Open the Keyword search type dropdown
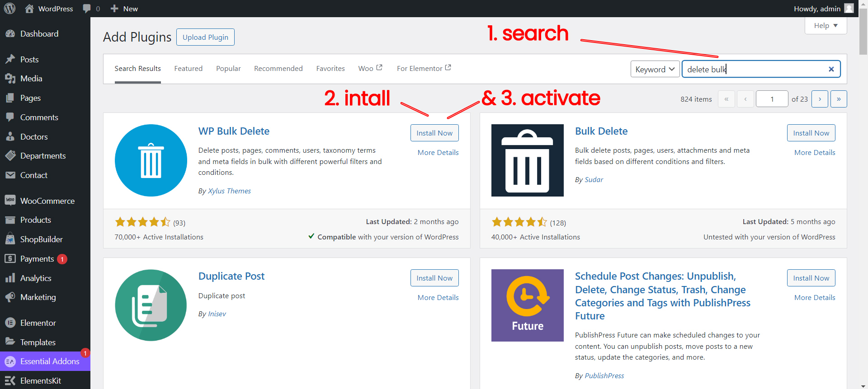The image size is (868, 389). 655,69
